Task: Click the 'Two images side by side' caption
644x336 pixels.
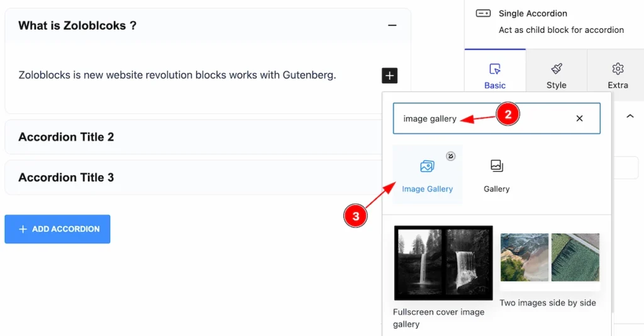Action: [x=548, y=303]
